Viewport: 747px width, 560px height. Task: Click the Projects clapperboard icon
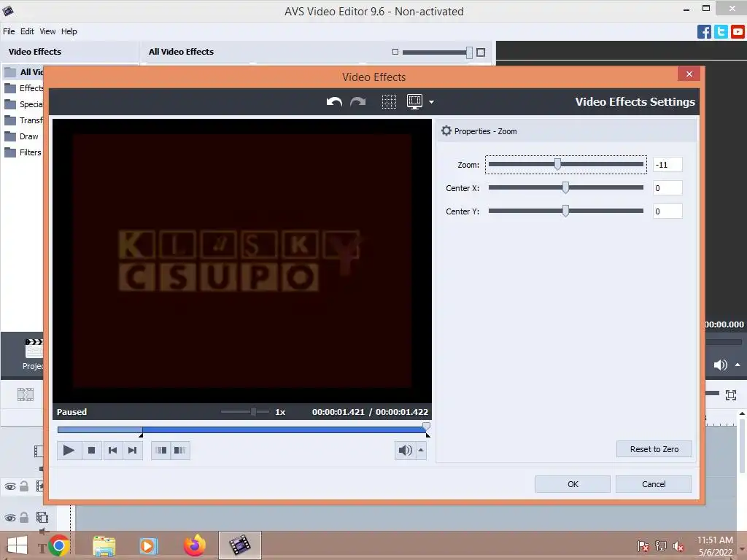tap(34, 349)
